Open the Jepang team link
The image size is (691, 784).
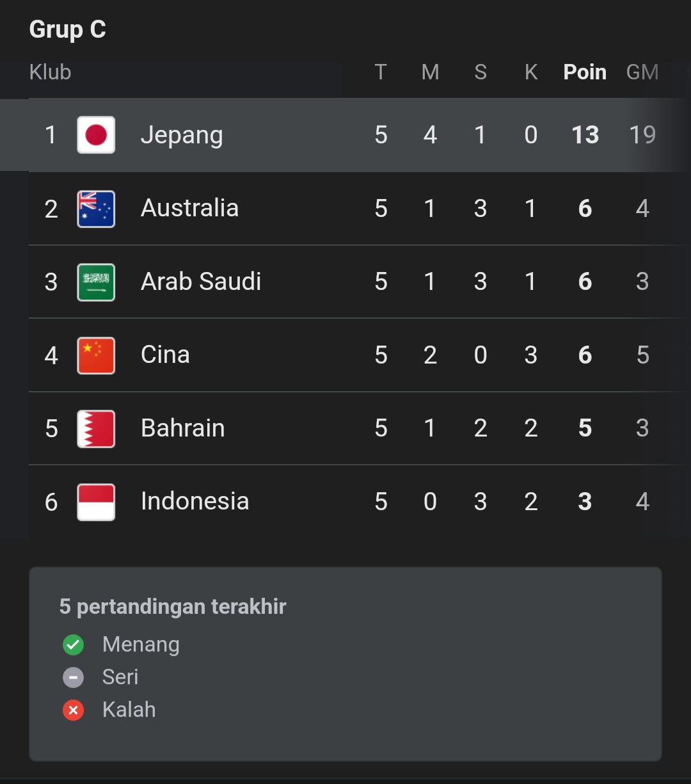(x=182, y=135)
